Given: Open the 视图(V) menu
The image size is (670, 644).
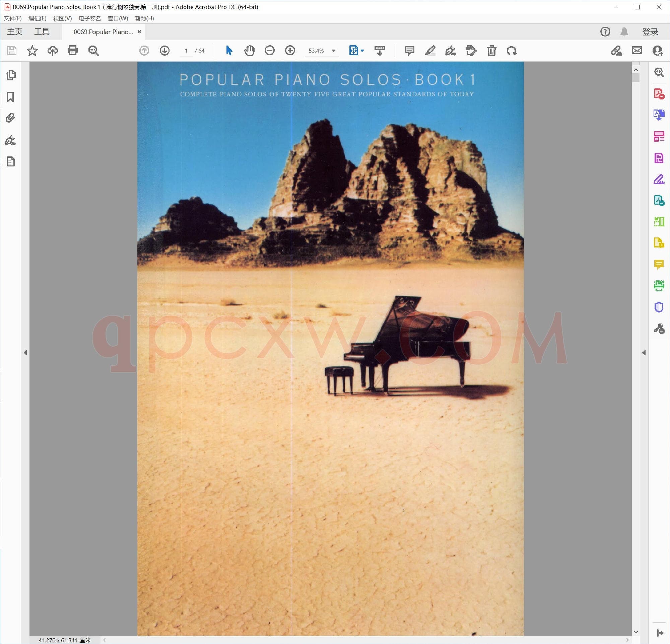Looking at the screenshot, I should [62, 18].
